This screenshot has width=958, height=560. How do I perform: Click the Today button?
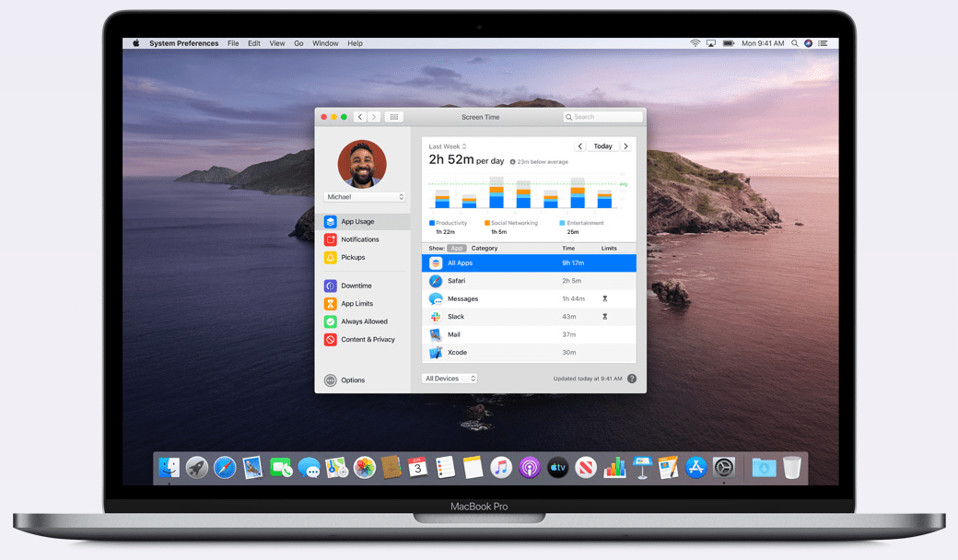pos(603,146)
